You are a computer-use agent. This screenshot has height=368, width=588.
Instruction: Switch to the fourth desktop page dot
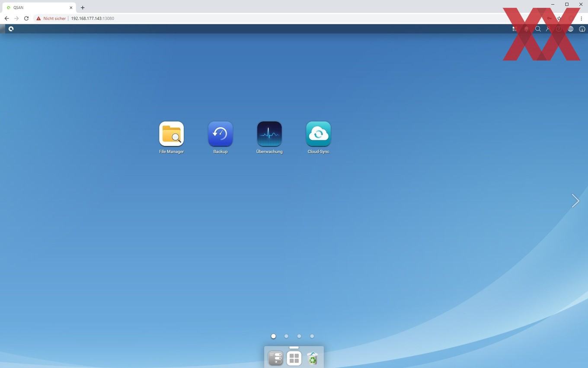[x=312, y=336]
